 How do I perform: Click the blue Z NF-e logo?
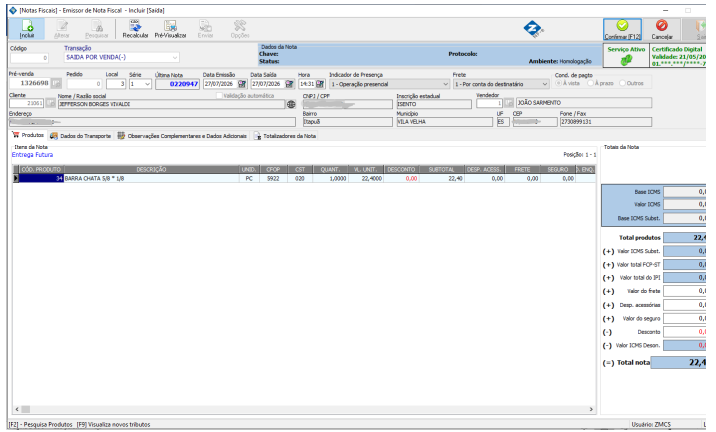click(533, 29)
